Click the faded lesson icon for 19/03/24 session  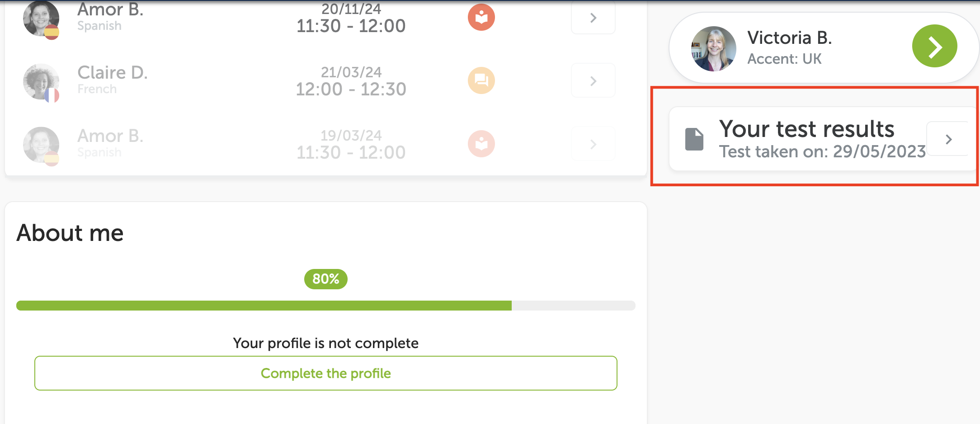481,144
